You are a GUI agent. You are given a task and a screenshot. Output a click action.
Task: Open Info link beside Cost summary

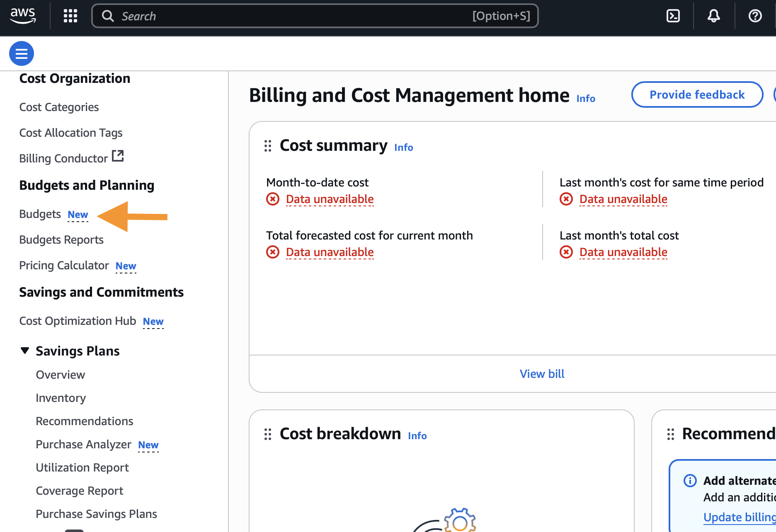[403, 148]
